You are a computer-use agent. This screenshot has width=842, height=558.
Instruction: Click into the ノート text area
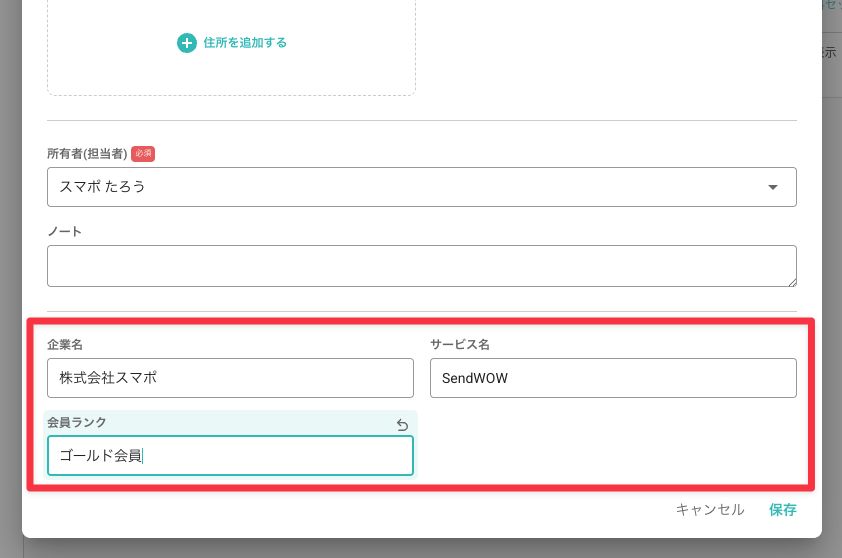(422, 266)
